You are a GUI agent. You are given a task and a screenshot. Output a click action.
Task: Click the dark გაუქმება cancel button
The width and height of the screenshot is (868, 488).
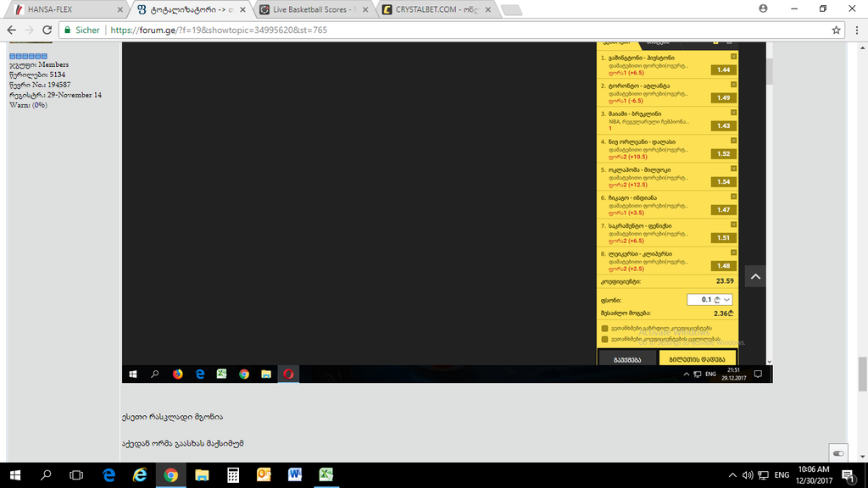pyautogui.click(x=627, y=358)
